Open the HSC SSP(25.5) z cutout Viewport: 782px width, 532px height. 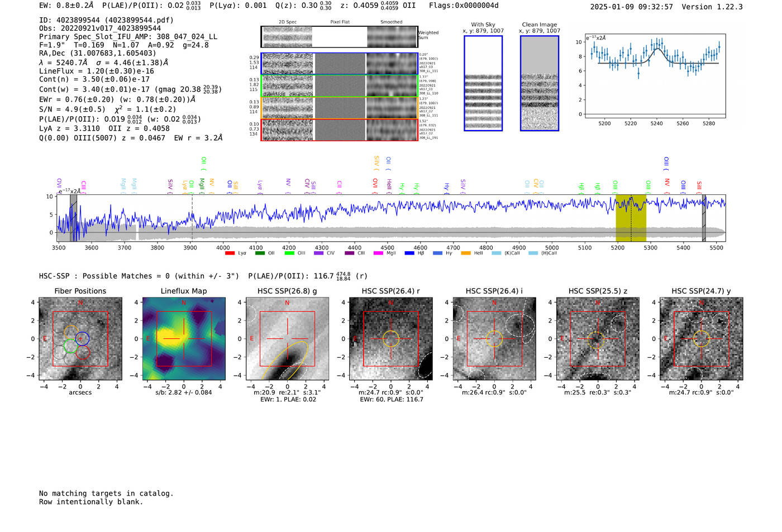598,339
